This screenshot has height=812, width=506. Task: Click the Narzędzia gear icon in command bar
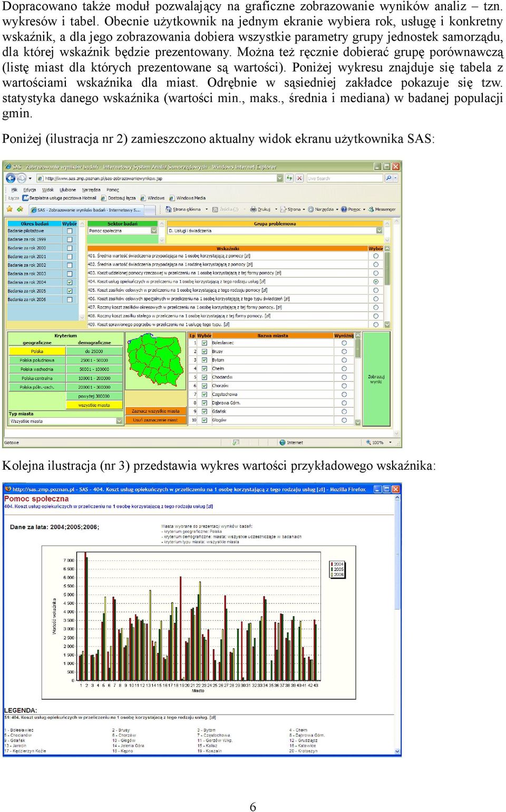[311, 209]
